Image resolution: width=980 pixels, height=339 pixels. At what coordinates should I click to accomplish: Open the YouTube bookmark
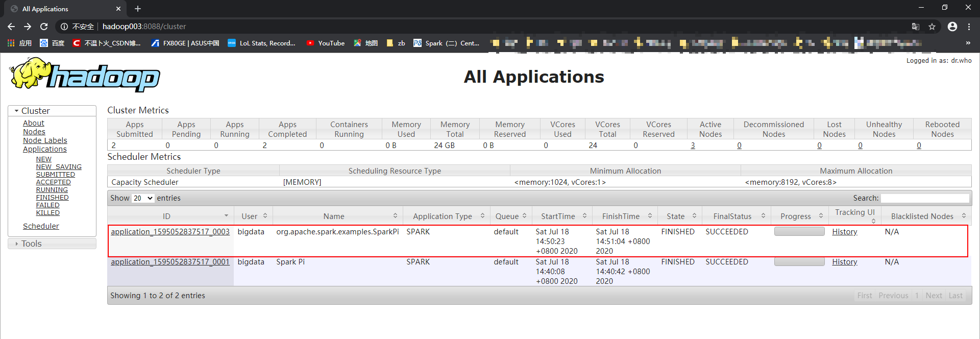[325, 43]
